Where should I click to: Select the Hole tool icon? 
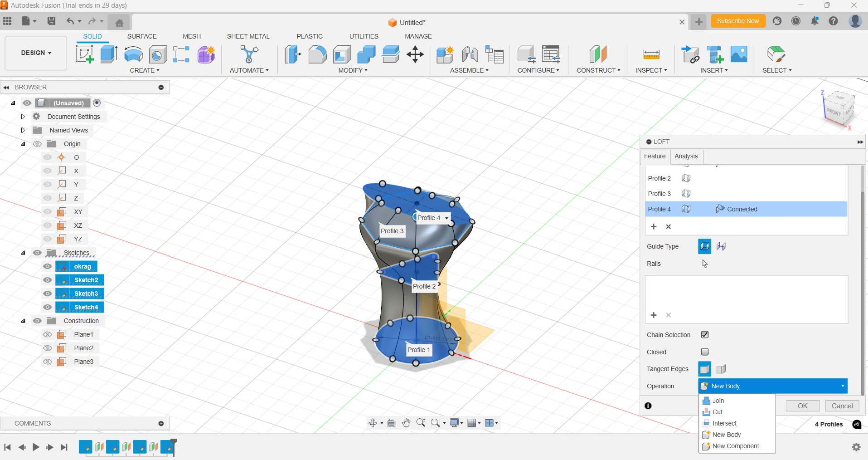pos(157,54)
